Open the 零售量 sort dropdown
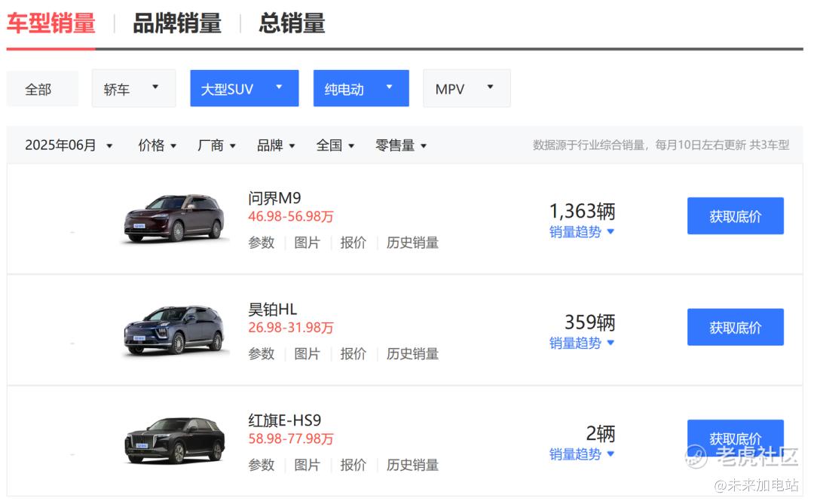The image size is (814, 504). (x=401, y=145)
